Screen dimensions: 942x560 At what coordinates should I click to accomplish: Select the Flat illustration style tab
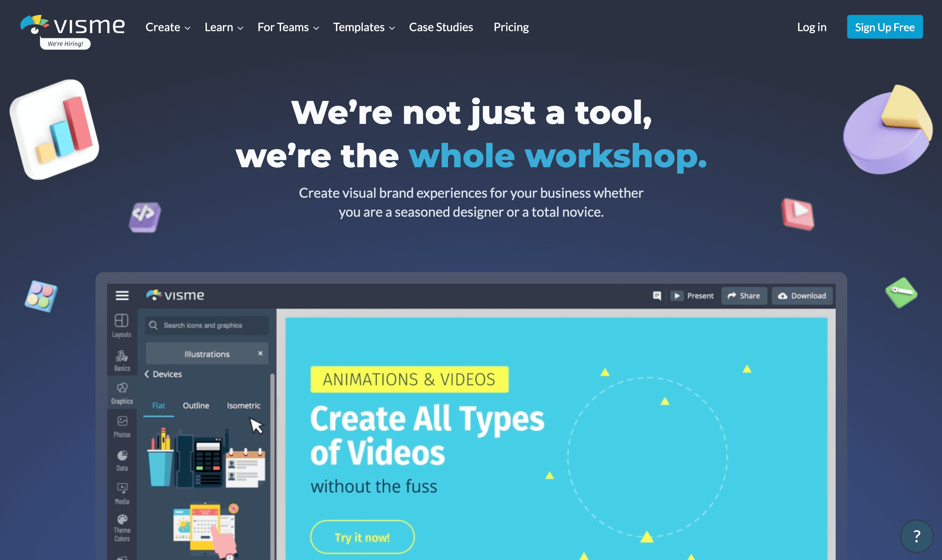[x=158, y=405]
